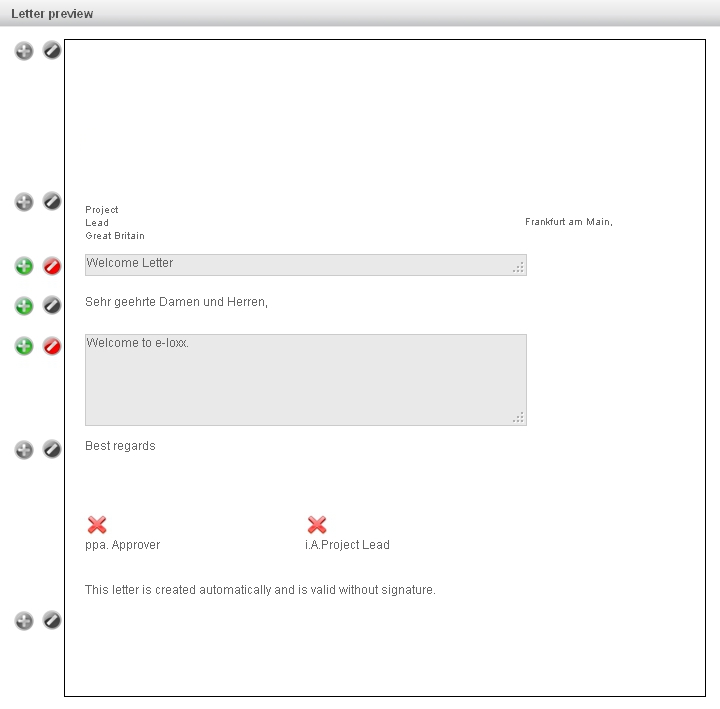
Task: Click the resize grip of the body textarea
Action: (518, 418)
